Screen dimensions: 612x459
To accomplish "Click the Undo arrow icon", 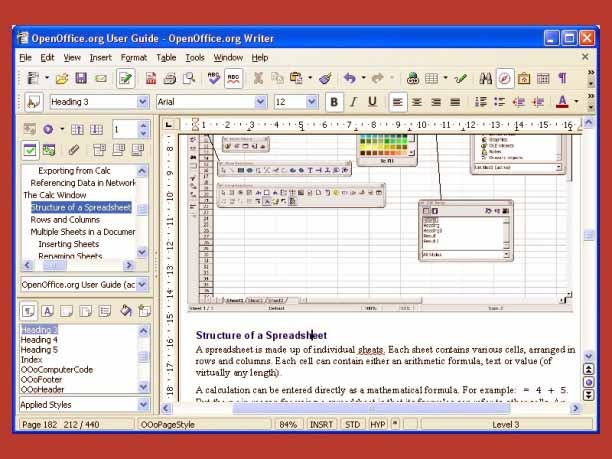I will [349, 78].
